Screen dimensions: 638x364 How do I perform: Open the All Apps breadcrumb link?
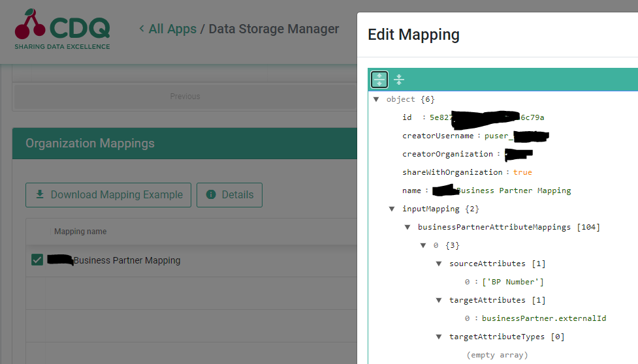coord(172,29)
